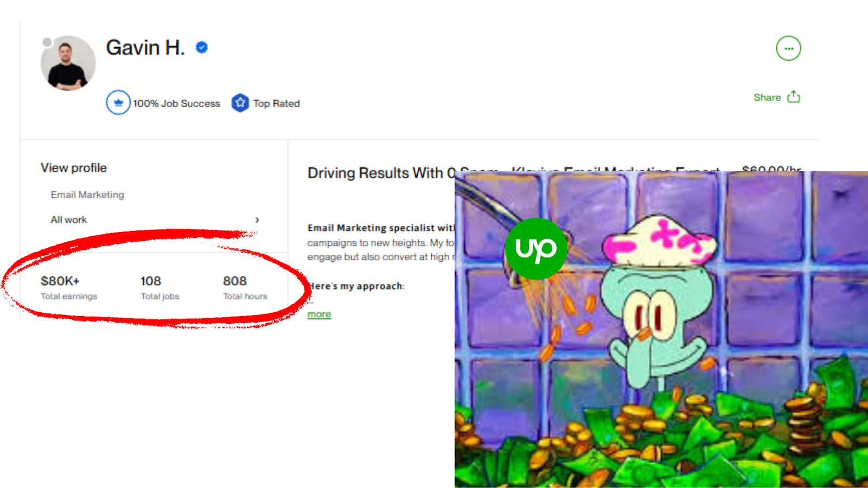
Task: Click the Squidward money cartoon image
Action: click(661, 329)
